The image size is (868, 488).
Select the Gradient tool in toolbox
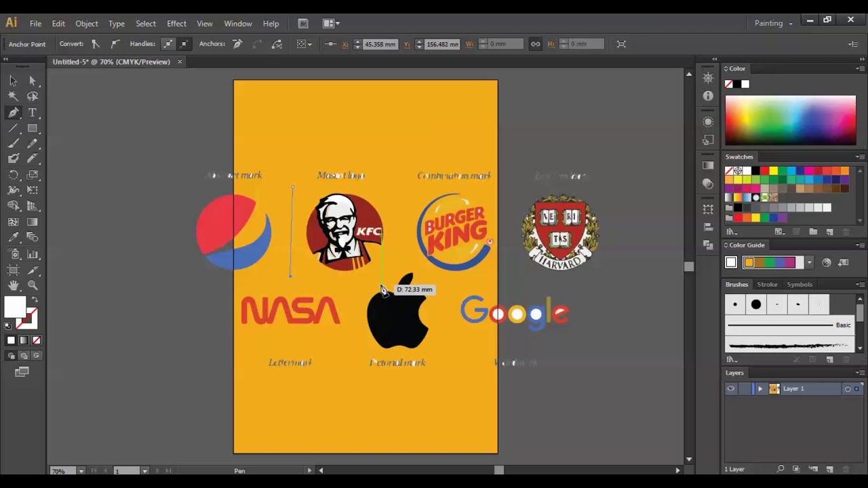pyautogui.click(x=32, y=222)
